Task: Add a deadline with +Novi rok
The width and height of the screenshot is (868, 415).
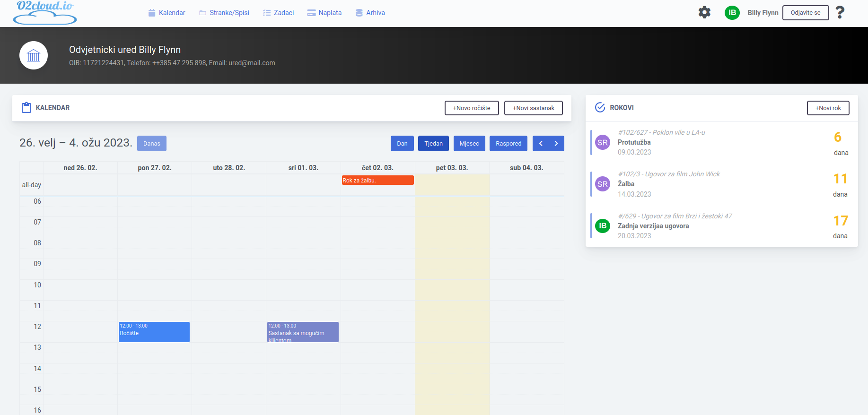Action: tap(828, 108)
